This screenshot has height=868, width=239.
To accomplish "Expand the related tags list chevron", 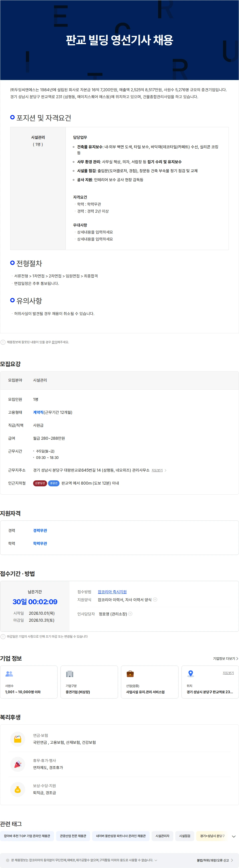I will [x=234, y=836].
